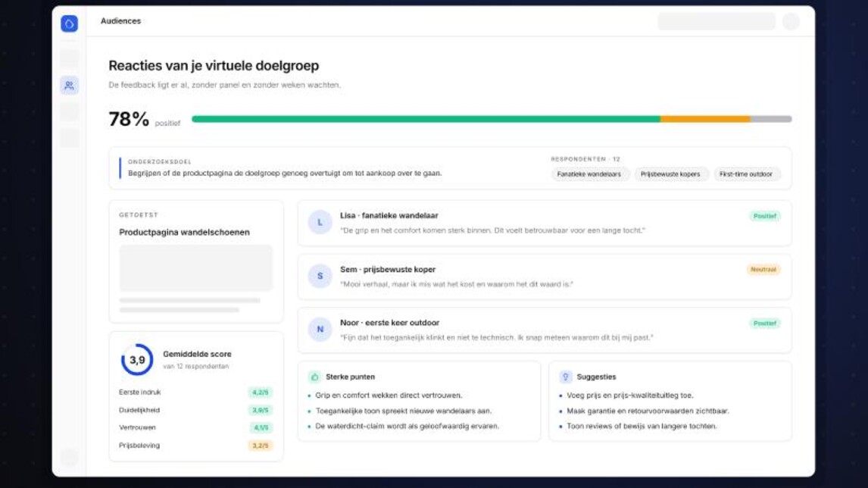Image resolution: width=868 pixels, height=488 pixels.
Task: Select Noor's avatar with letter N
Action: coord(320,329)
